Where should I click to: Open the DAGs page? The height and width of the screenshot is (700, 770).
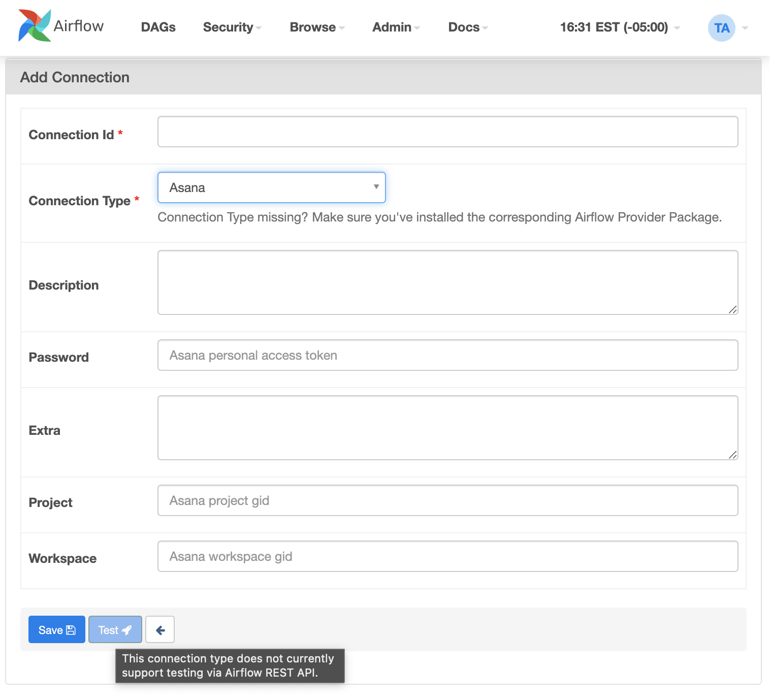coord(158,27)
